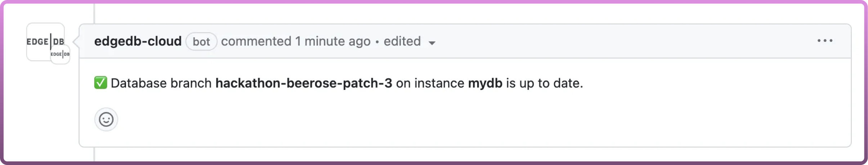The width and height of the screenshot is (868, 165).
Task: Click the branch name hackathon-beerose-patch-3
Action: pyautogui.click(x=304, y=83)
